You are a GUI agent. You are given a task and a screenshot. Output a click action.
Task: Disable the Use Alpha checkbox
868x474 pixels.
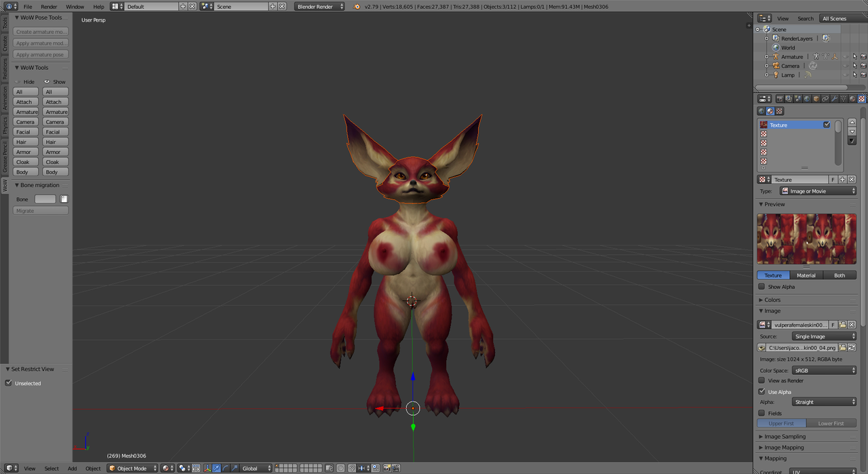[762, 391]
